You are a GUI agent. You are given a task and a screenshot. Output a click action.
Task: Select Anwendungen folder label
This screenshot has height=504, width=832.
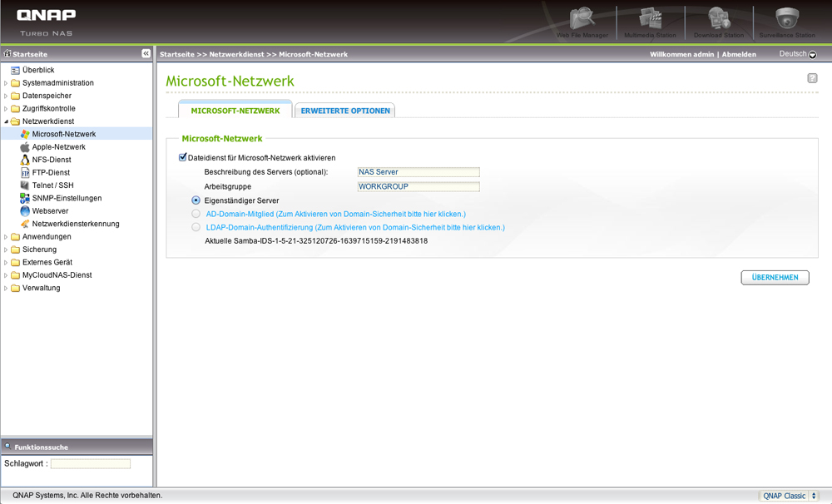(x=47, y=237)
